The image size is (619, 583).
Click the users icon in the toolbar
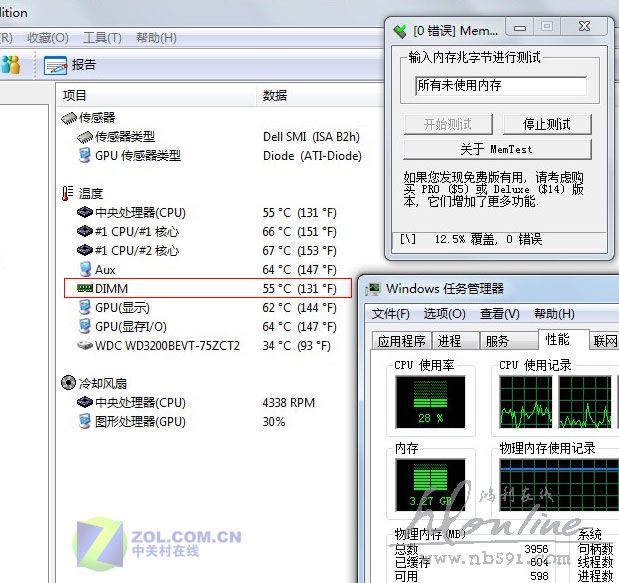10,64
